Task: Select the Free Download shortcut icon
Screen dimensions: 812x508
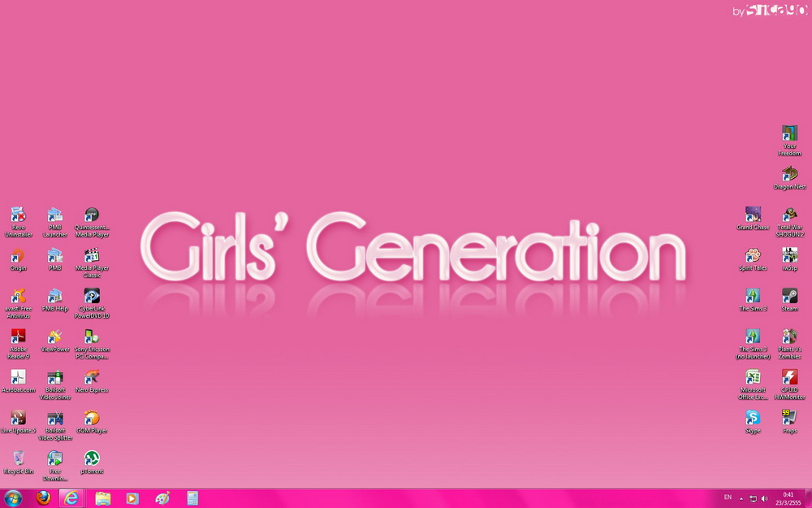Action: click(55, 466)
